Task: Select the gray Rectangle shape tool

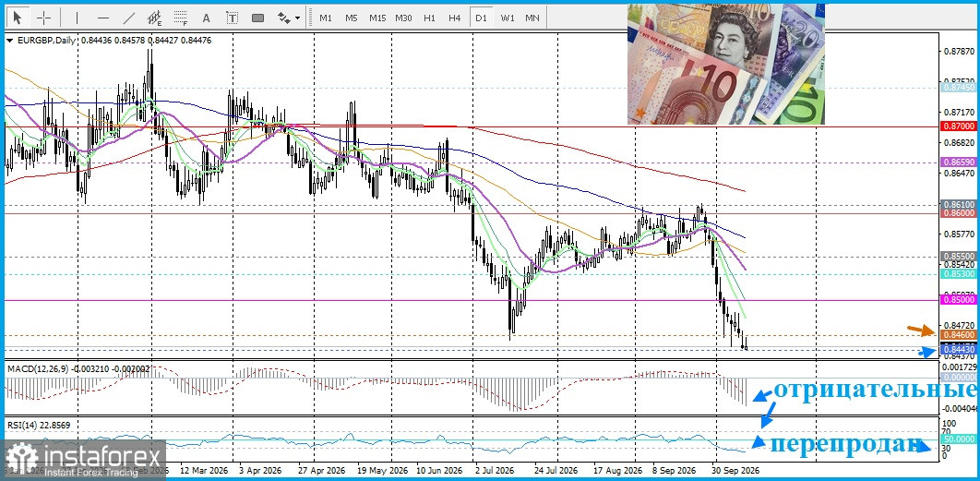Action: [x=257, y=18]
